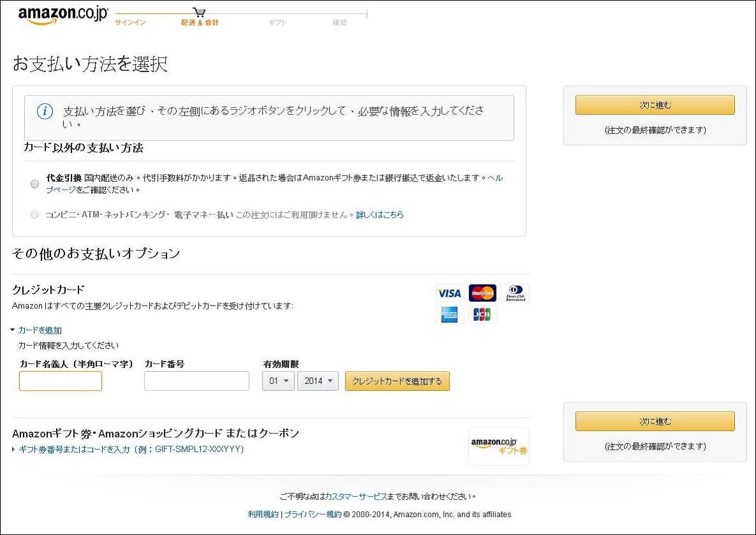Viewport: 756px width, 535px height.
Task: Click inside the カード番号 input field
Action: point(196,381)
